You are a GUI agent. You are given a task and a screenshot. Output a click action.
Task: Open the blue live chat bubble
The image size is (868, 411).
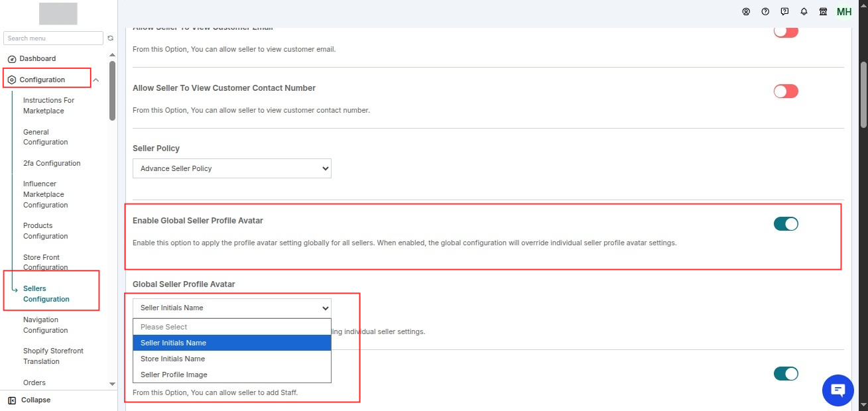(837, 390)
